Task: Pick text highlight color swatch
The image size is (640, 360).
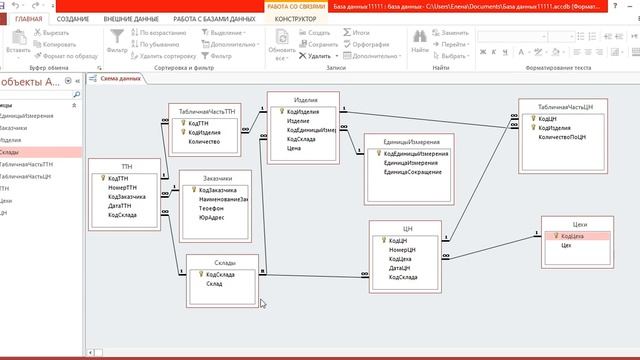Action: pyautogui.click(x=538, y=52)
